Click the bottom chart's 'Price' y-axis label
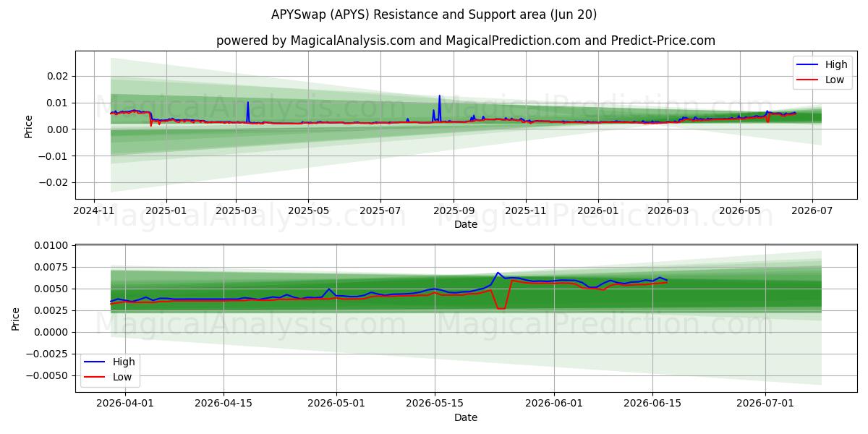 click(16, 318)
